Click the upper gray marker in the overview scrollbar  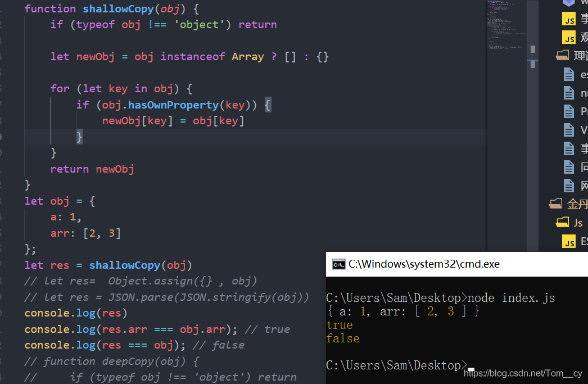tap(533, 49)
